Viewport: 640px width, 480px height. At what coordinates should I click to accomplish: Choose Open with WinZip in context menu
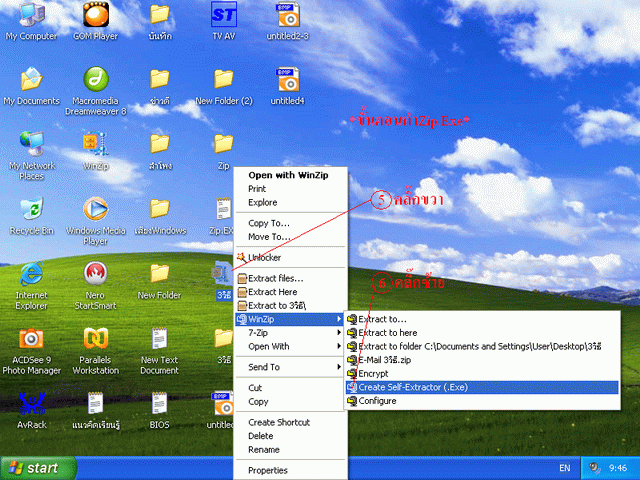(291, 175)
